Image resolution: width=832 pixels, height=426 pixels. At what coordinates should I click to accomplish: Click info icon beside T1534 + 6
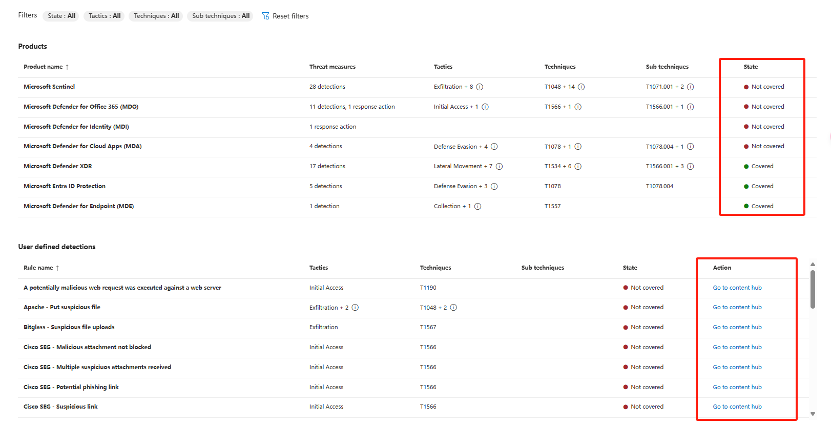(578, 167)
